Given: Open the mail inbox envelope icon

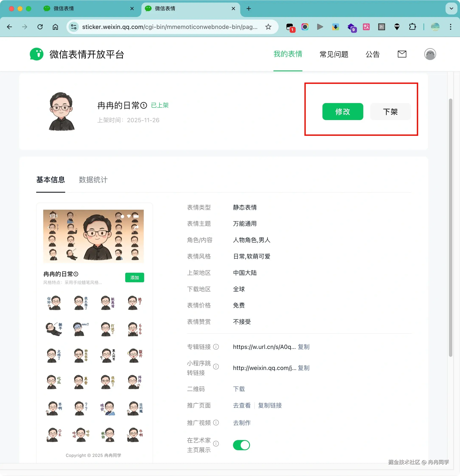Looking at the screenshot, I should (x=402, y=54).
